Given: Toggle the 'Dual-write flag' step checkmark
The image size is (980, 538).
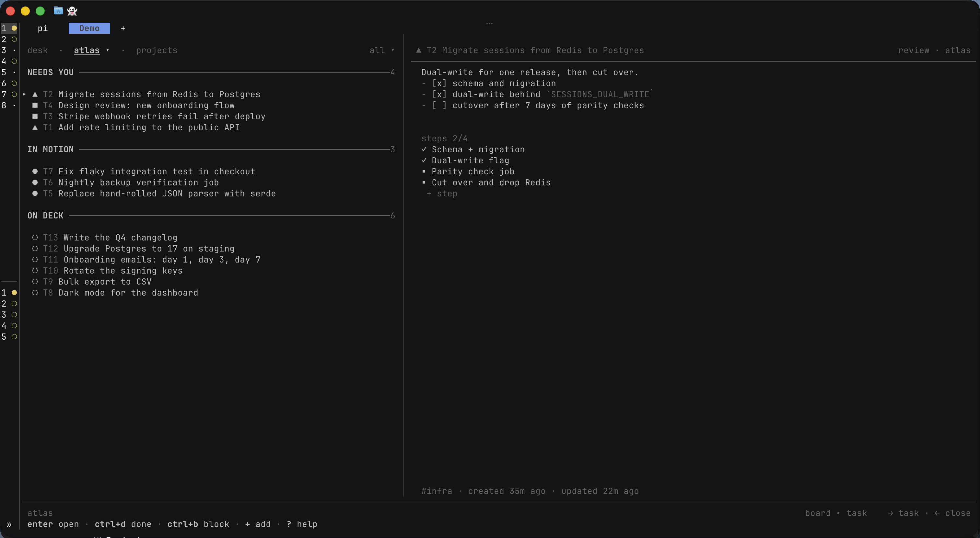Looking at the screenshot, I should coord(424,160).
